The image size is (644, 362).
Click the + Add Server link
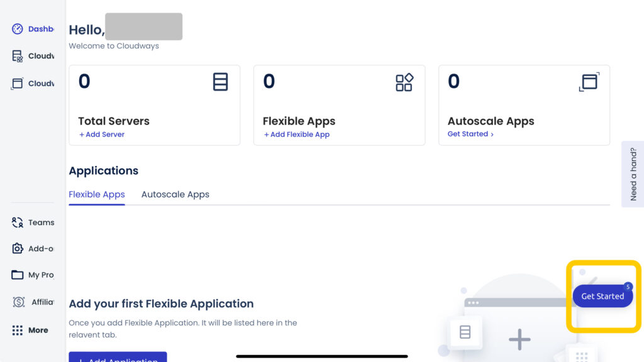[102, 134]
